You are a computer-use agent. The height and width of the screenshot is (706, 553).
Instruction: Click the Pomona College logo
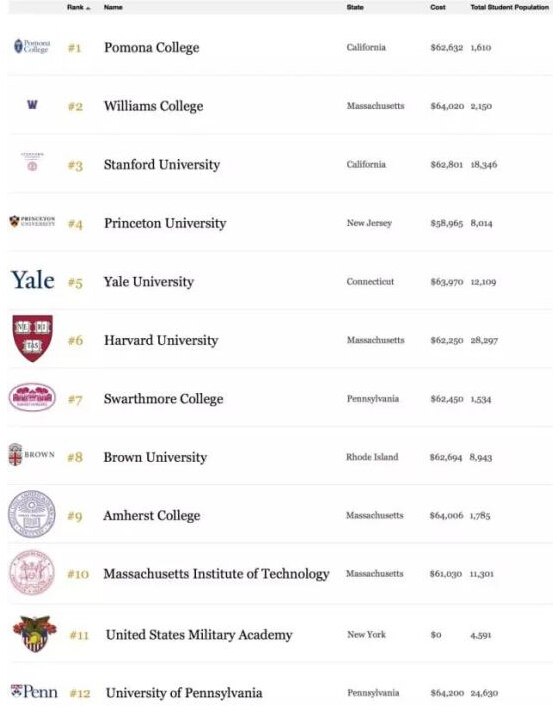pos(32,46)
